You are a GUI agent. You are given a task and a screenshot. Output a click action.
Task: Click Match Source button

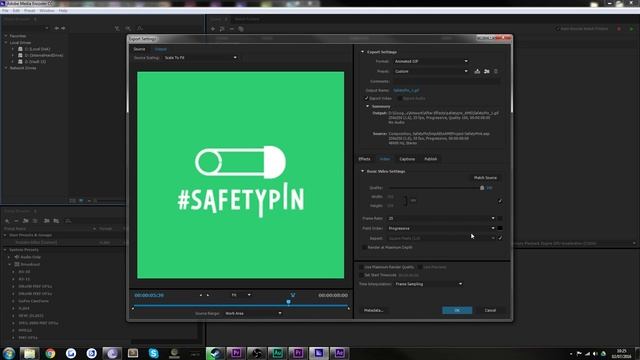(485, 178)
